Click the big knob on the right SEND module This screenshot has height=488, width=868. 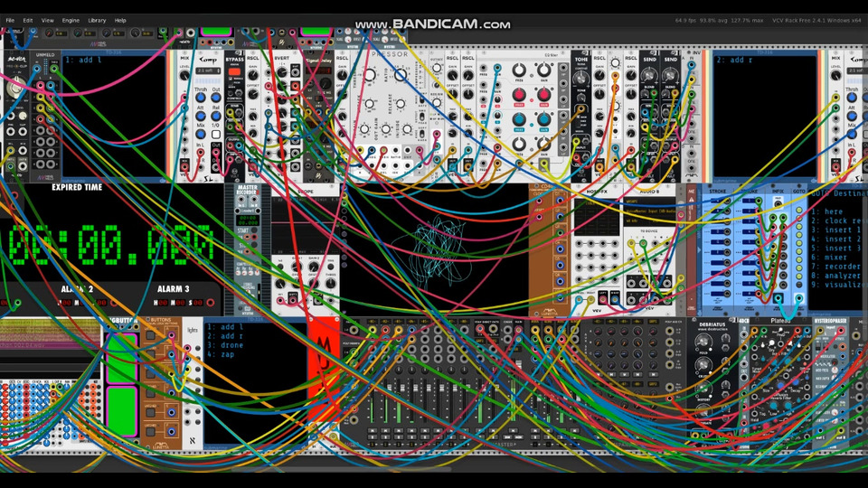tap(670, 75)
